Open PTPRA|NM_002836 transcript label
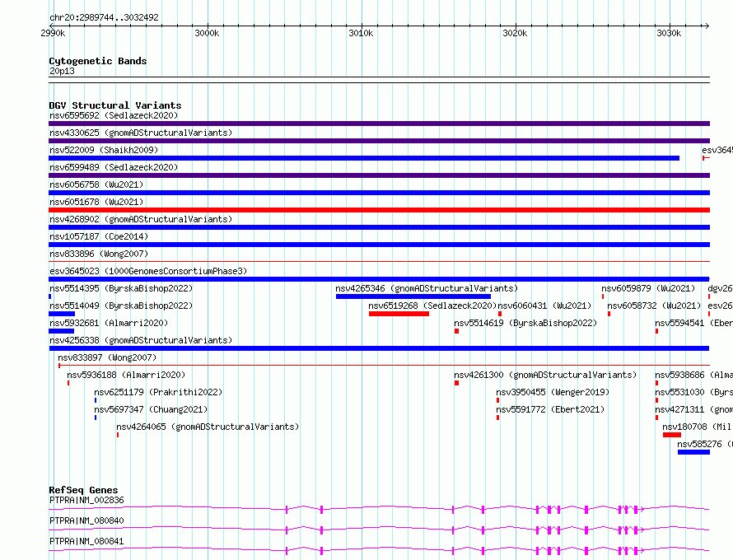This screenshot has height=560, width=733. 87,500
